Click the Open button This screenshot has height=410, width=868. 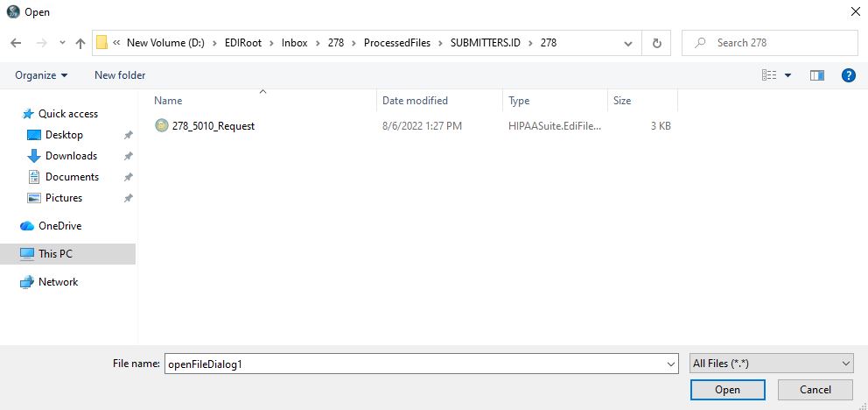pos(727,390)
